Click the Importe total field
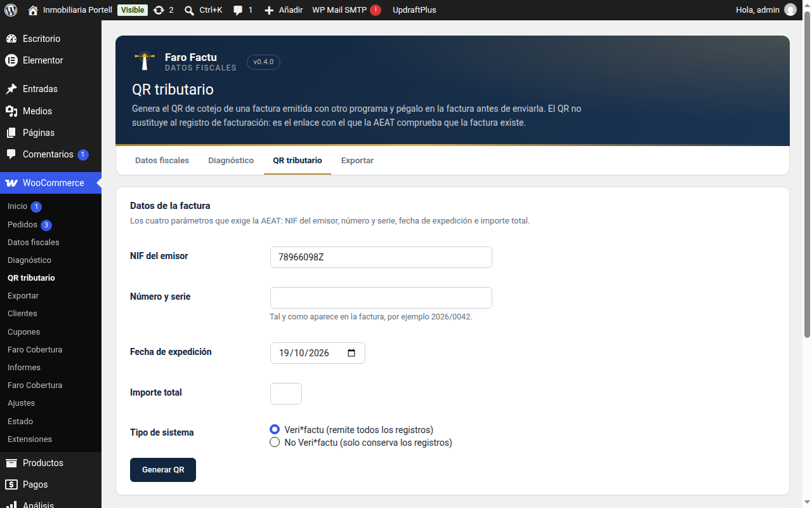This screenshot has height=508, width=812. [286, 394]
